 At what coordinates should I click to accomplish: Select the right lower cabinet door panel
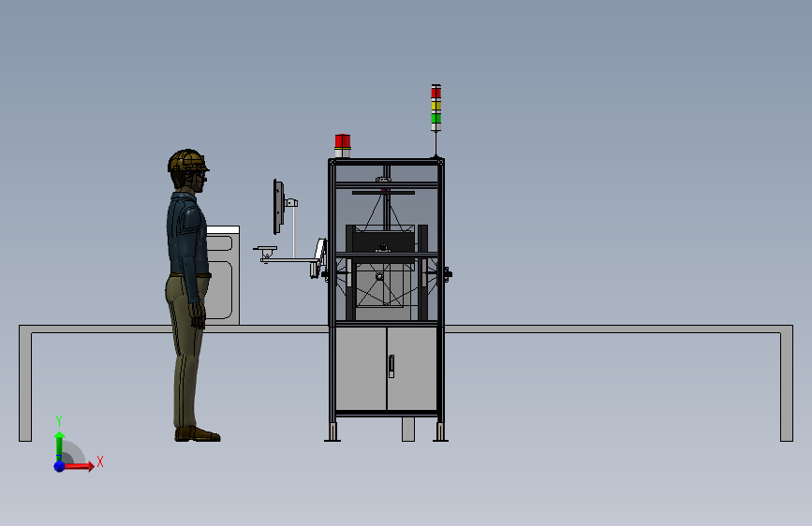tap(412, 368)
